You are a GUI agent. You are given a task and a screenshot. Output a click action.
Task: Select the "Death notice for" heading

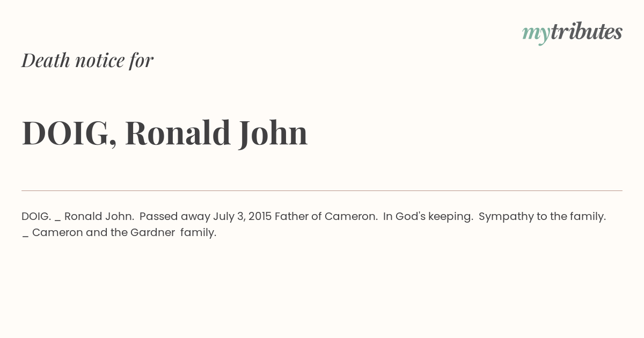coord(87,61)
